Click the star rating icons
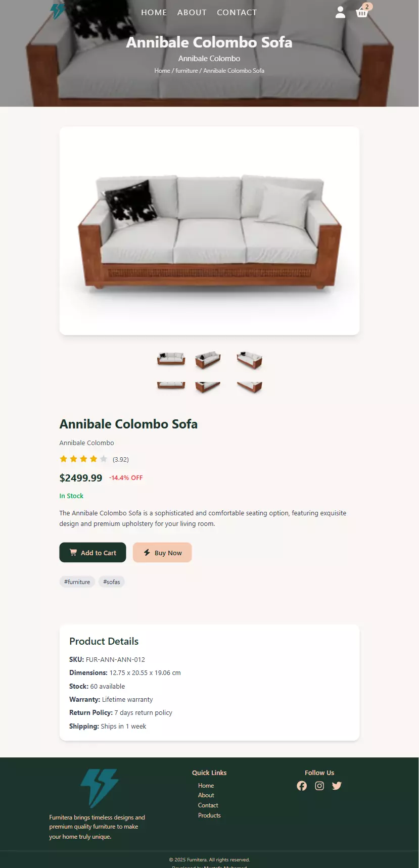This screenshot has width=419, height=868. pos(83,459)
